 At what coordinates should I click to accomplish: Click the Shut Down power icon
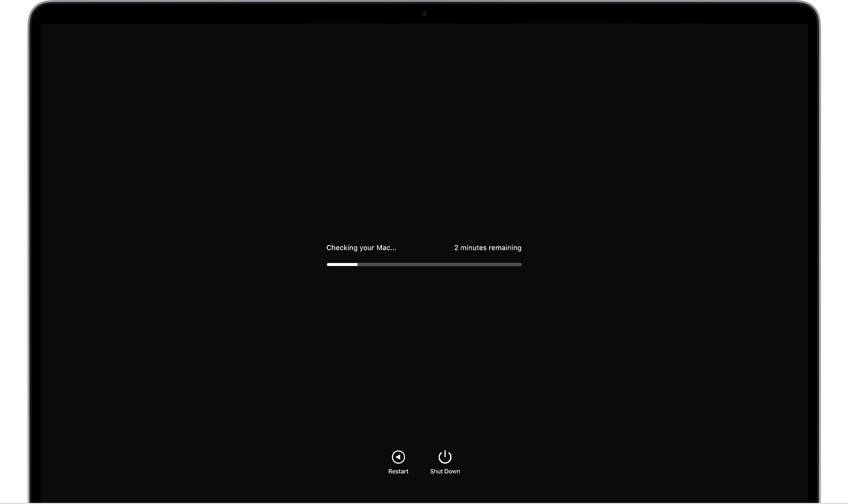click(x=445, y=456)
